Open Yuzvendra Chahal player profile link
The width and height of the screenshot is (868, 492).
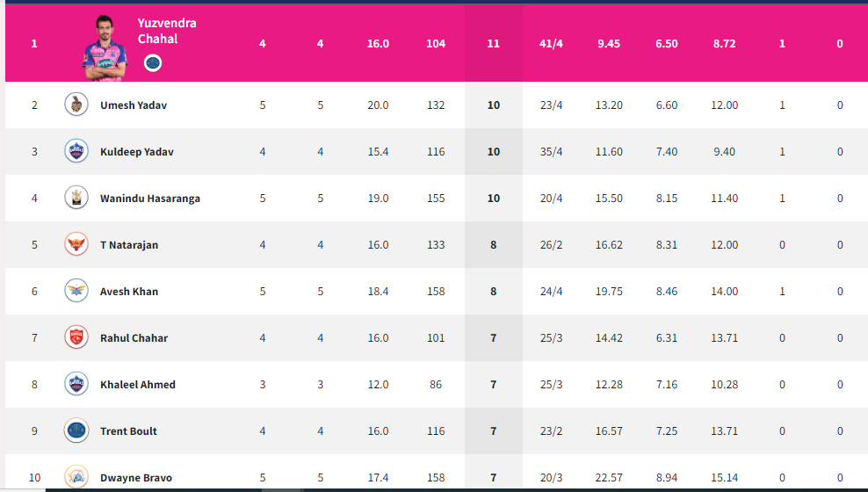[167, 31]
